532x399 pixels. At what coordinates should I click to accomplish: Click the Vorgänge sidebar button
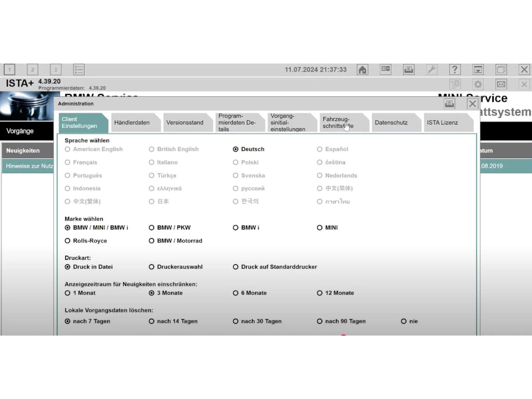coord(20,131)
